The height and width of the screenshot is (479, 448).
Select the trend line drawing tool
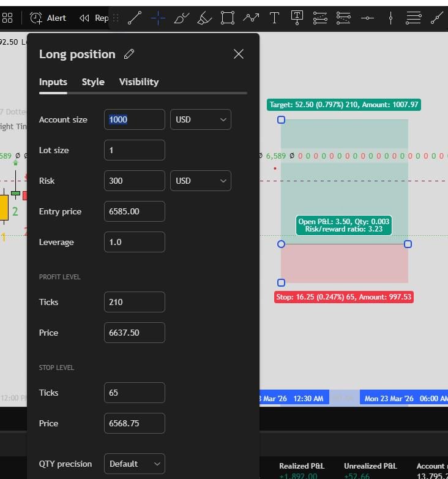[x=135, y=18]
